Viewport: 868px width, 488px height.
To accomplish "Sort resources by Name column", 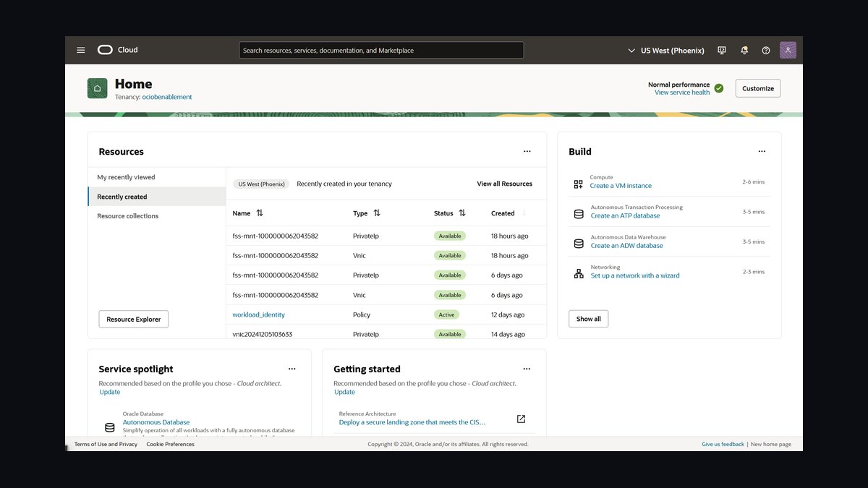I will (x=259, y=213).
